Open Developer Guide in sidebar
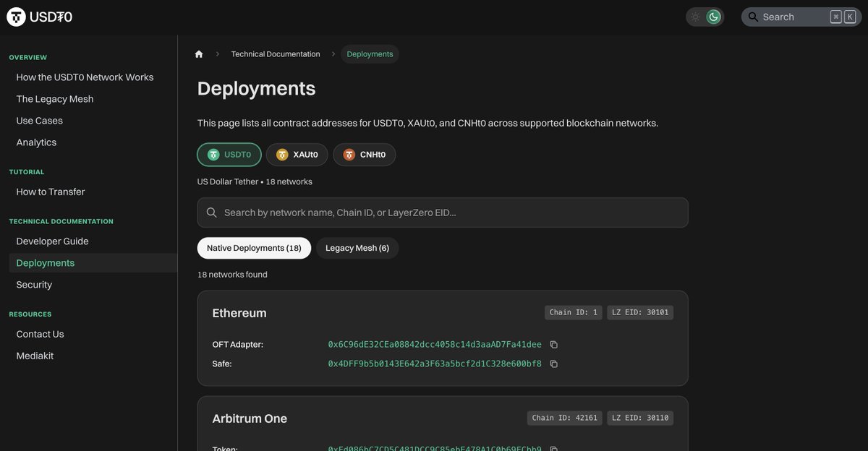Screen dimensions: 868x451 (x=52, y=241)
